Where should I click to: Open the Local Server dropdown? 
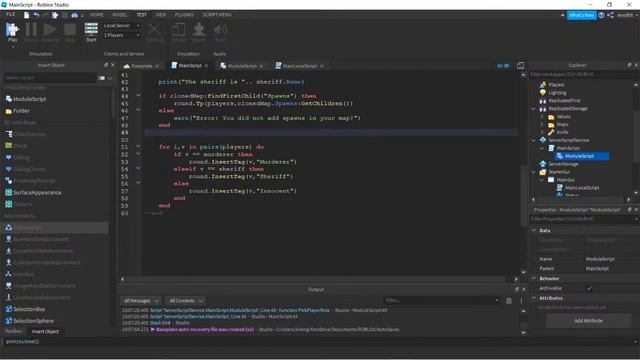click(122, 25)
